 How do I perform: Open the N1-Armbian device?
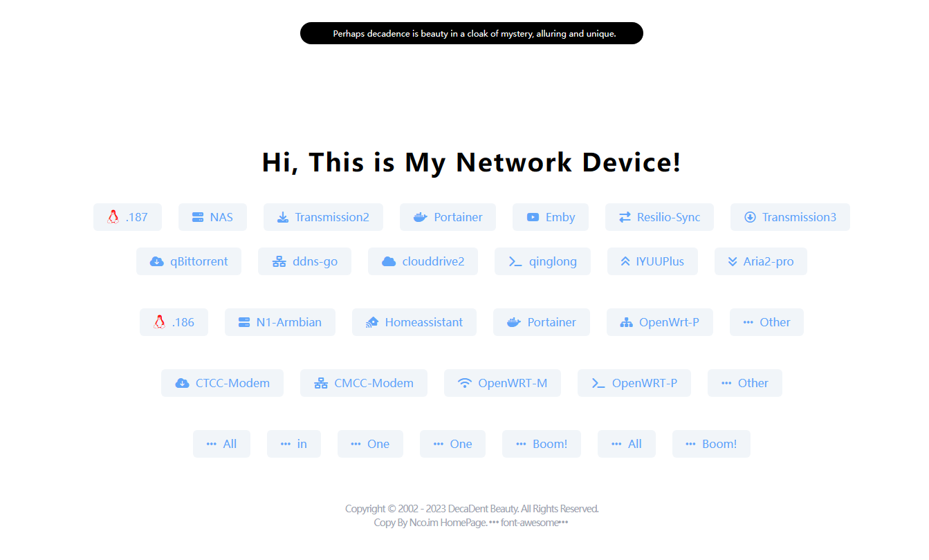point(280,322)
